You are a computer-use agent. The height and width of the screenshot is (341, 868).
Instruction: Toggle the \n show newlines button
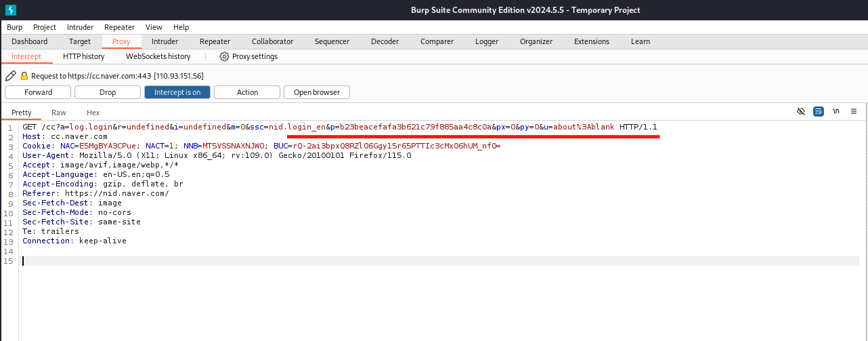pos(836,111)
